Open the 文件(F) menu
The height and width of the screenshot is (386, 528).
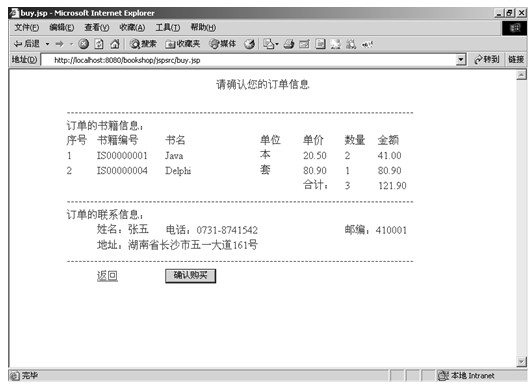click(x=27, y=28)
